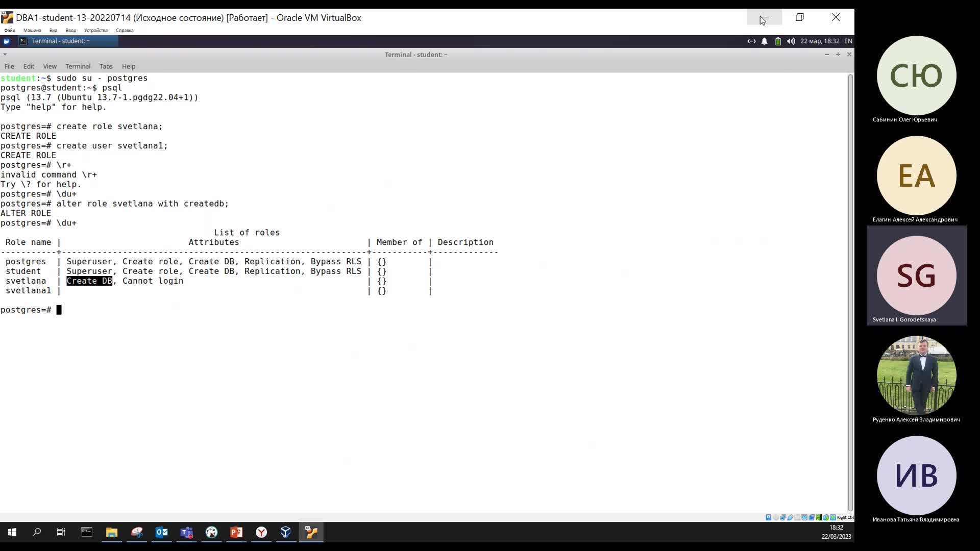Click the terminal vertical scrollbar
The height and width of the screenshot is (551, 980).
click(850, 292)
